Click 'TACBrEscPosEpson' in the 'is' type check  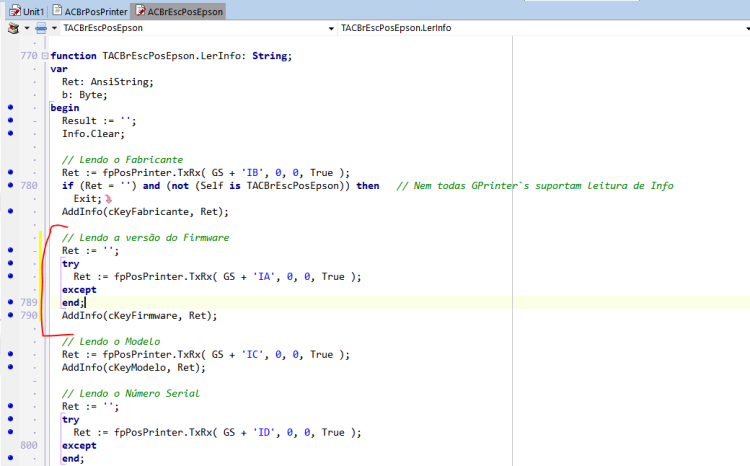tap(292, 186)
